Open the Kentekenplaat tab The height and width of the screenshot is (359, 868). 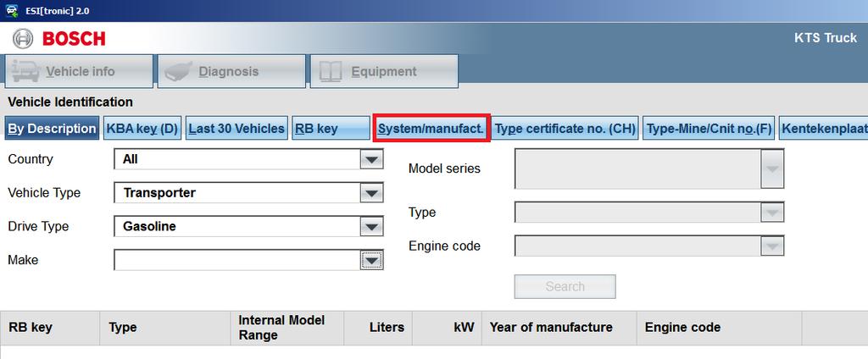pos(824,129)
